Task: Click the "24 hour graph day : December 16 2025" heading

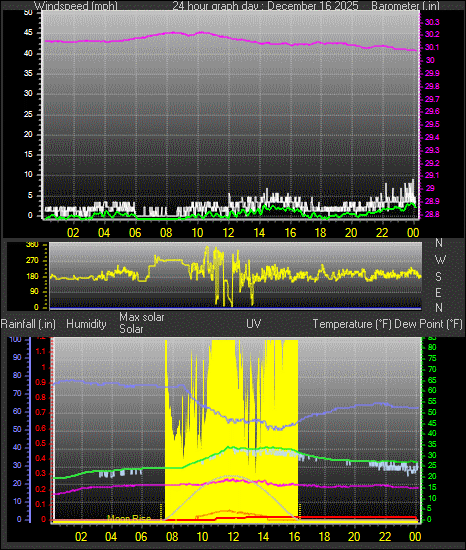Action: 265,6
